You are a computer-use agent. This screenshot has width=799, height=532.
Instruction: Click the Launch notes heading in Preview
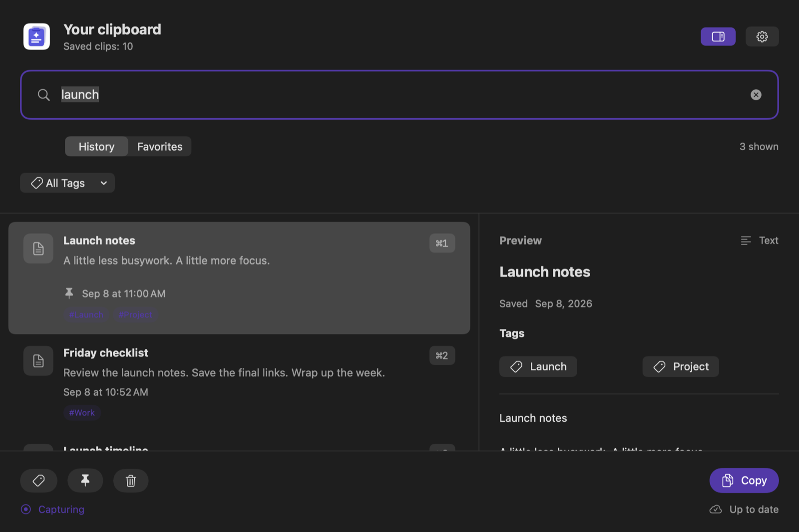pos(545,272)
